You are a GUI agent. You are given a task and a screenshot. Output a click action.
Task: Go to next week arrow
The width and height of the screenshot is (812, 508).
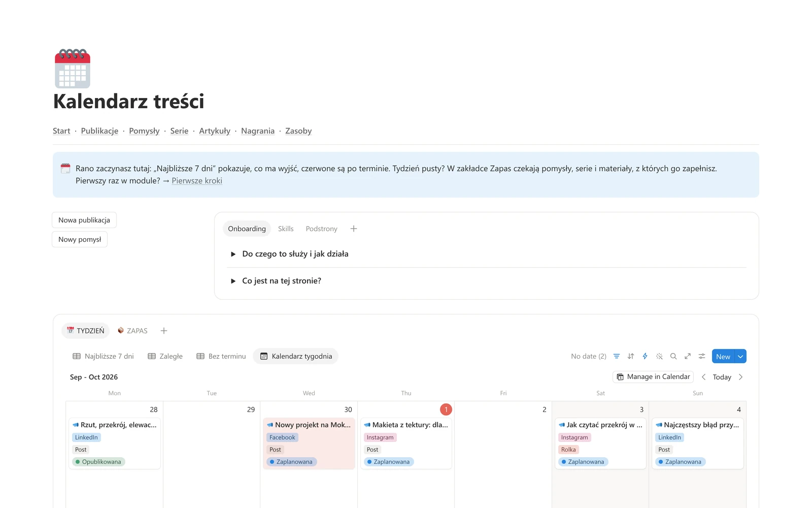point(740,377)
